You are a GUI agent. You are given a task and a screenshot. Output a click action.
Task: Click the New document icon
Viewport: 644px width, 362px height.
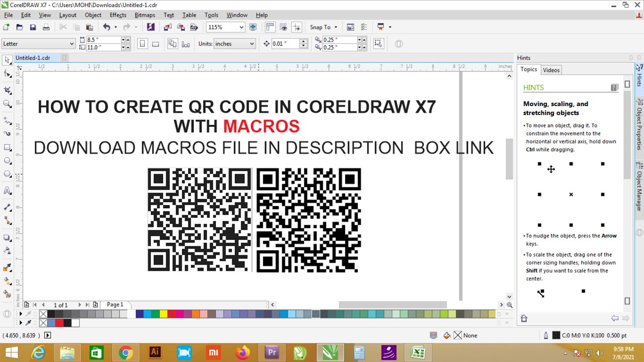[7, 27]
